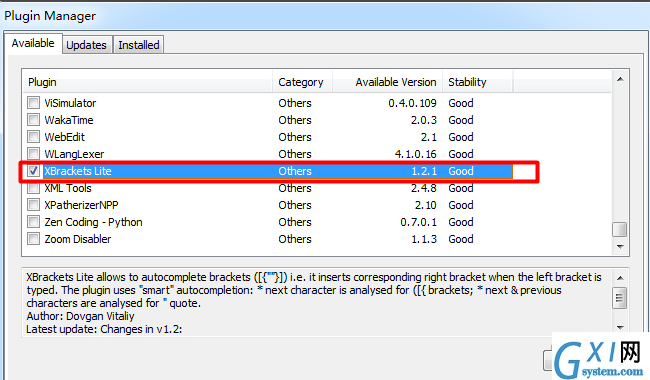Tick the ViSimulator plugin checkbox

(x=33, y=102)
